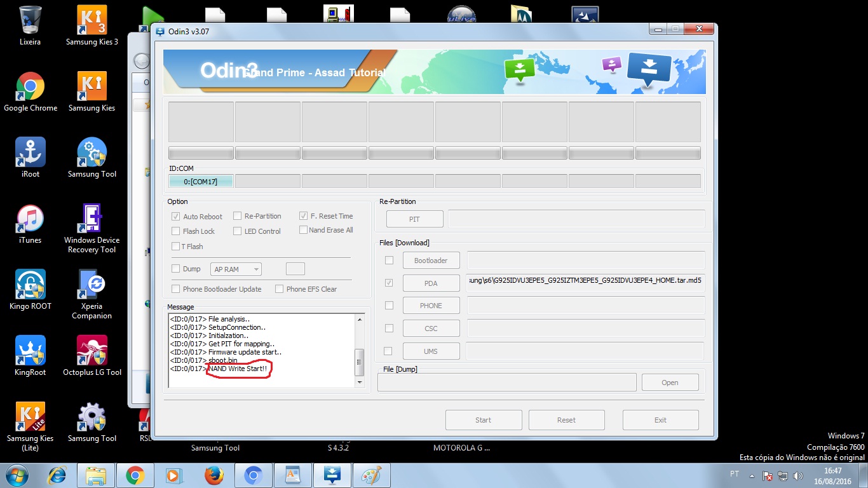The image size is (868, 488).
Task: Click the Odin3 title bar icon
Action: [160, 31]
